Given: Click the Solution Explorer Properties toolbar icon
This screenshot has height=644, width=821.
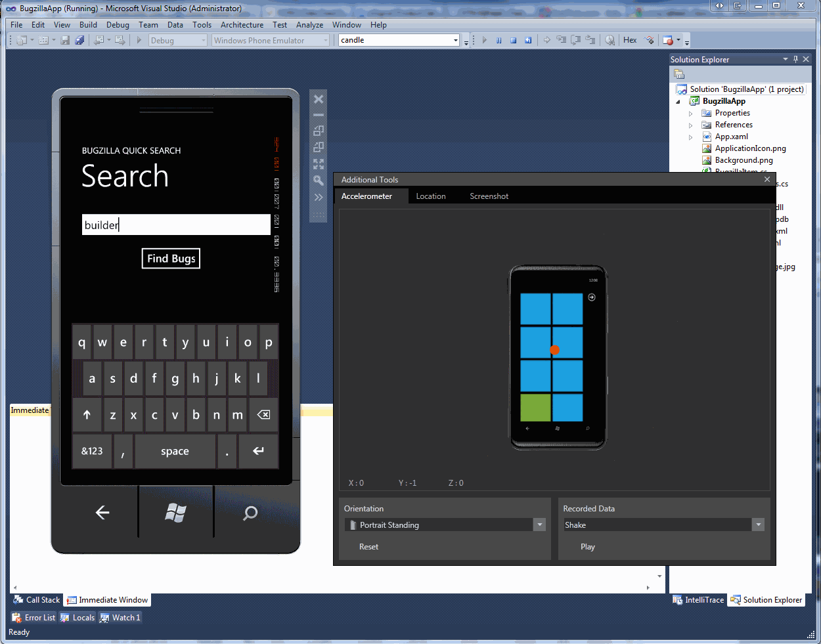Looking at the screenshot, I should coord(679,74).
